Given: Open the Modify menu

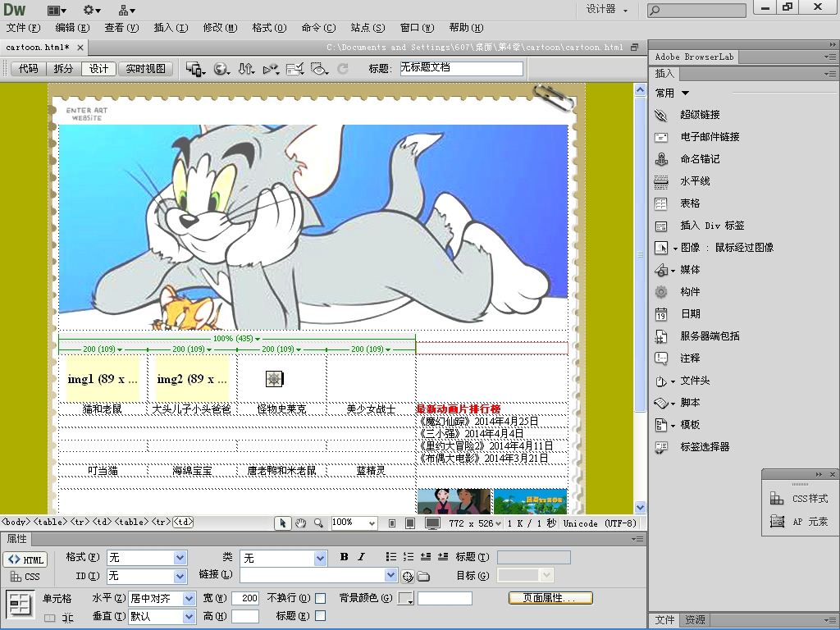Looking at the screenshot, I should point(220,28).
